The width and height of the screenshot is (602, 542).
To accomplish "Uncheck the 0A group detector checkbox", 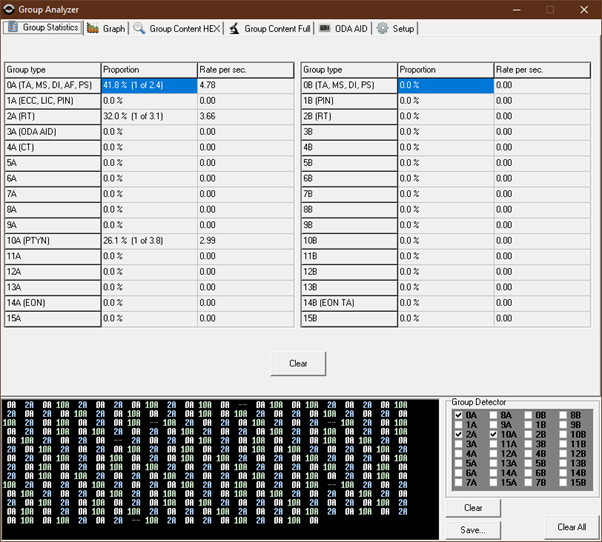I will 459,415.
